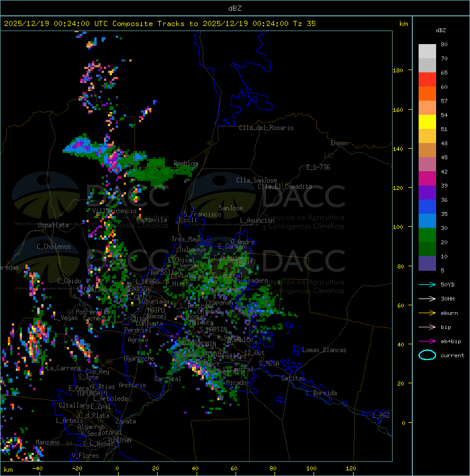Viewport: 470px width, 476px height.
Task: Click the magenta eb+bip arrow in legend
Action: 427,341
